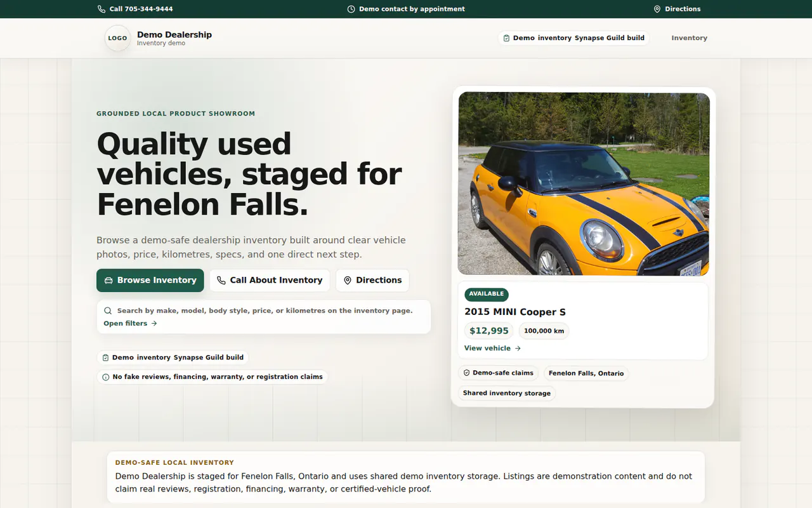Click the Quality used vehicles headline
The height and width of the screenshot is (508, 812).
click(249, 174)
